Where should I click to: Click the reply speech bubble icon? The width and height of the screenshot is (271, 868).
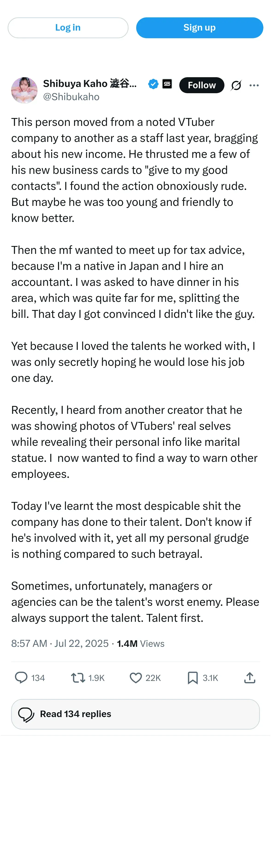click(x=21, y=677)
